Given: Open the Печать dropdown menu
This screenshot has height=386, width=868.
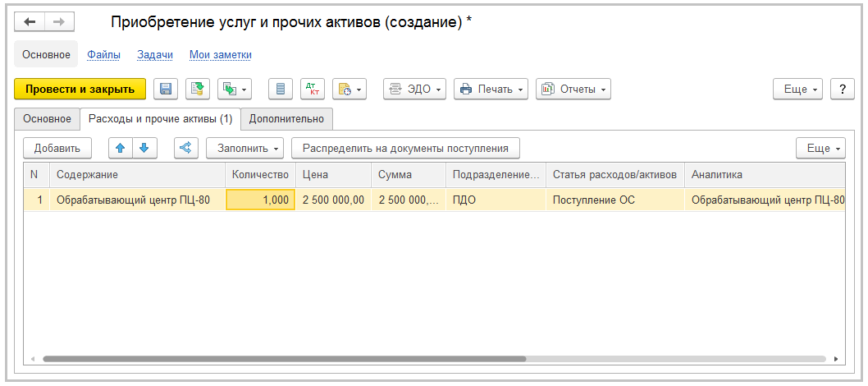Looking at the screenshot, I should pos(491,89).
